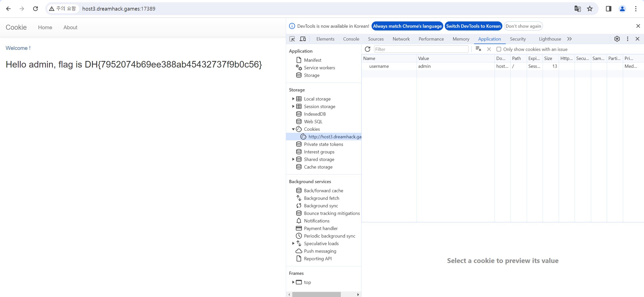Open DevTools settings gear
Image resolution: width=644 pixels, height=297 pixels.
[617, 39]
